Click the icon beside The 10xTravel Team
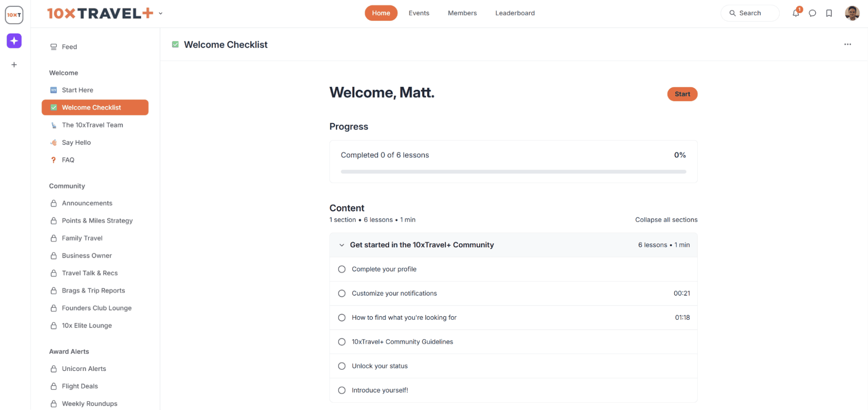 53,125
